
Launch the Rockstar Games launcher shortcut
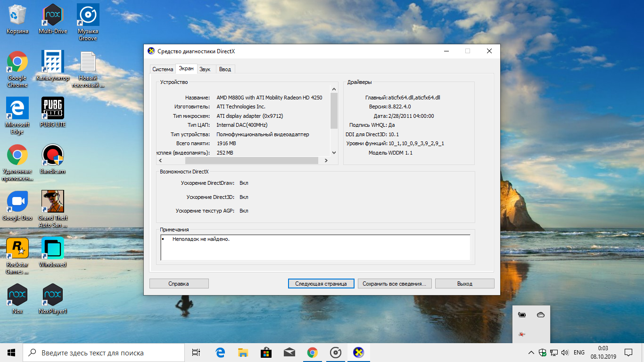17,248
